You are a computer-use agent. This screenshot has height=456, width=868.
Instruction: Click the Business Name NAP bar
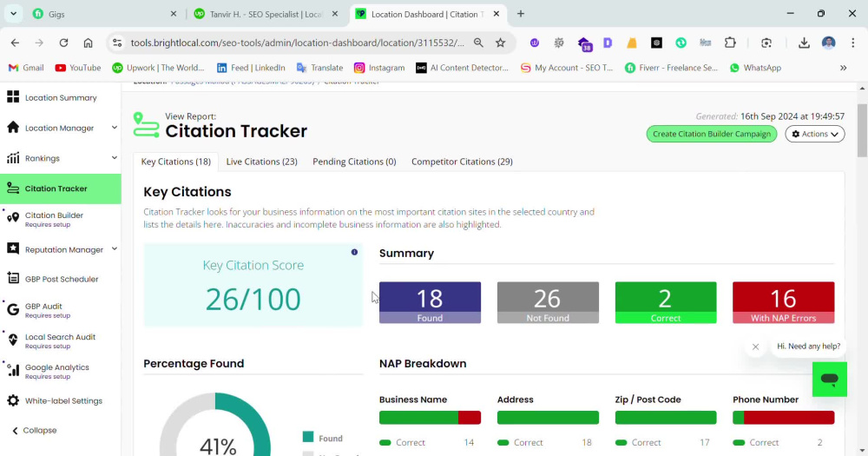[430, 418]
